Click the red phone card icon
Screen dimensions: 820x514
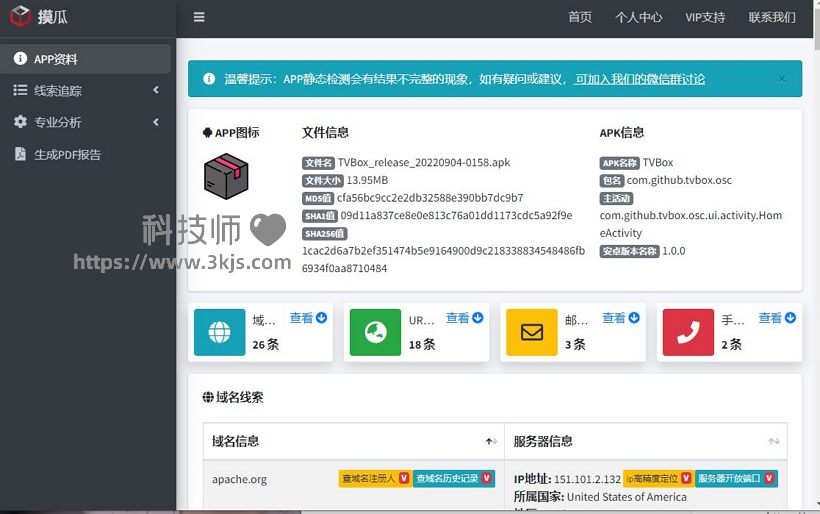tap(688, 332)
